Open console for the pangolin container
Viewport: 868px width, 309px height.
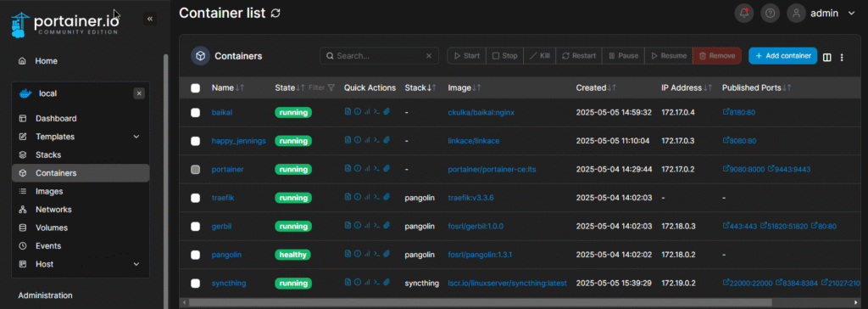click(376, 254)
